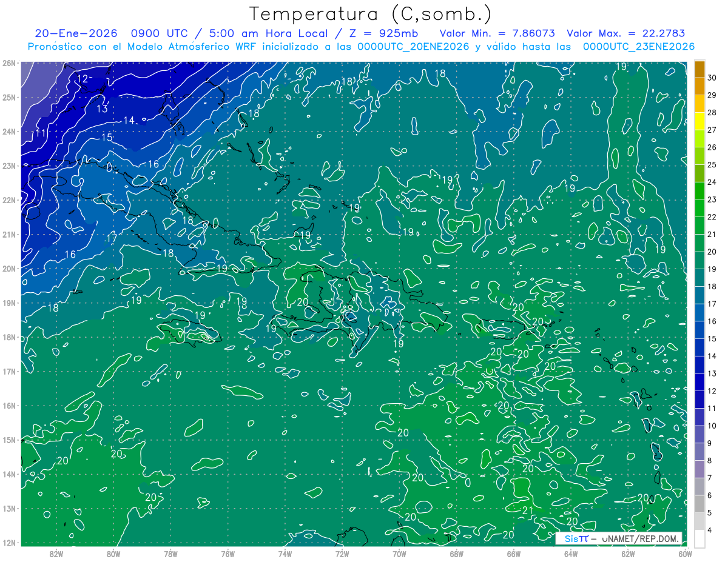Click the '70W' longitude axis label
This screenshot has width=728, height=562.
point(399,554)
